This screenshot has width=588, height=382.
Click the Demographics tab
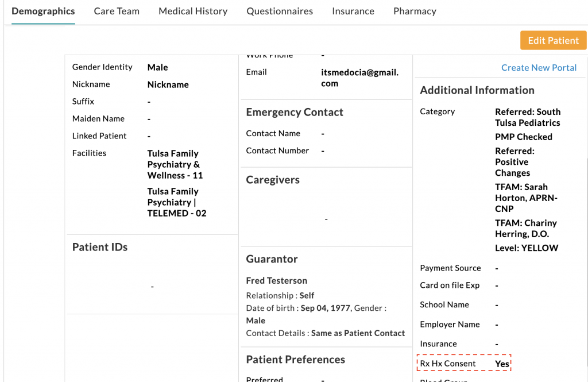point(43,11)
